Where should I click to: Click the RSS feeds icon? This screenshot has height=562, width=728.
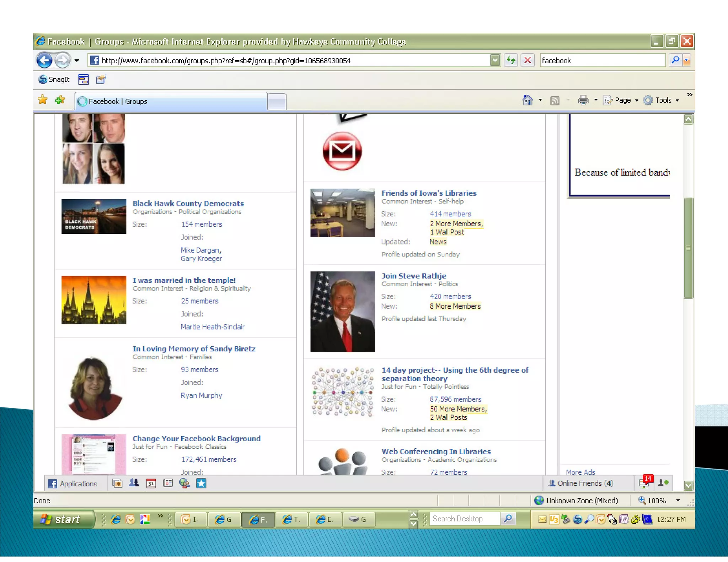click(555, 101)
